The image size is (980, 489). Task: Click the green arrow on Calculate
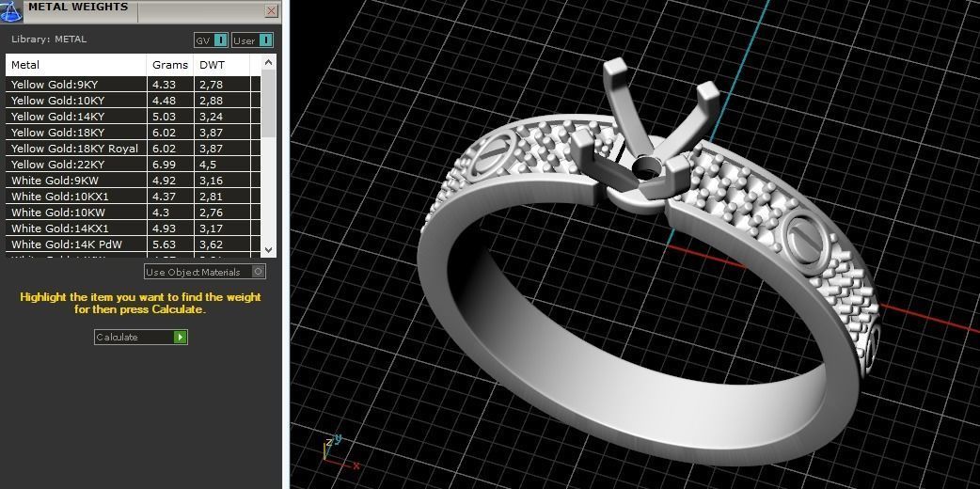tap(180, 337)
